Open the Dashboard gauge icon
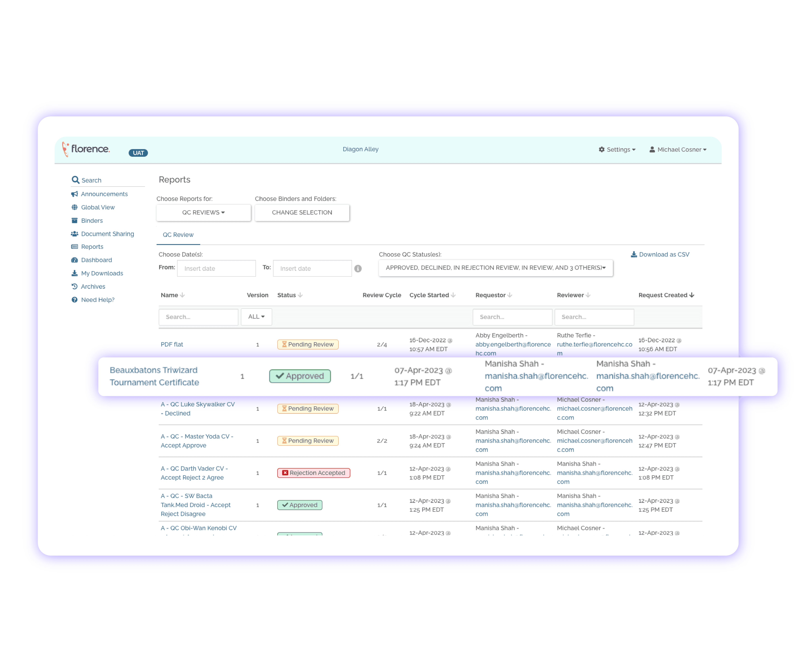This screenshot has width=806, height=672. coord(74,260)
